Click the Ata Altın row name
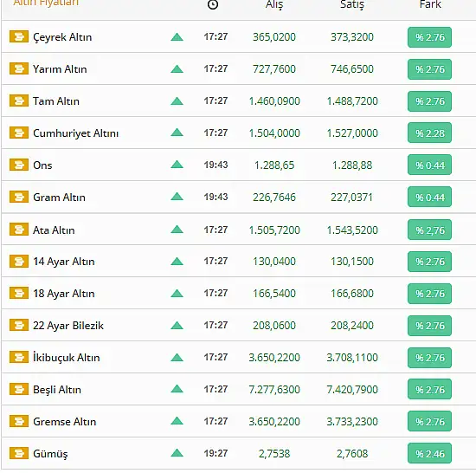The width and height of the screenshot is (476, 473). click(x=54, y=230)
